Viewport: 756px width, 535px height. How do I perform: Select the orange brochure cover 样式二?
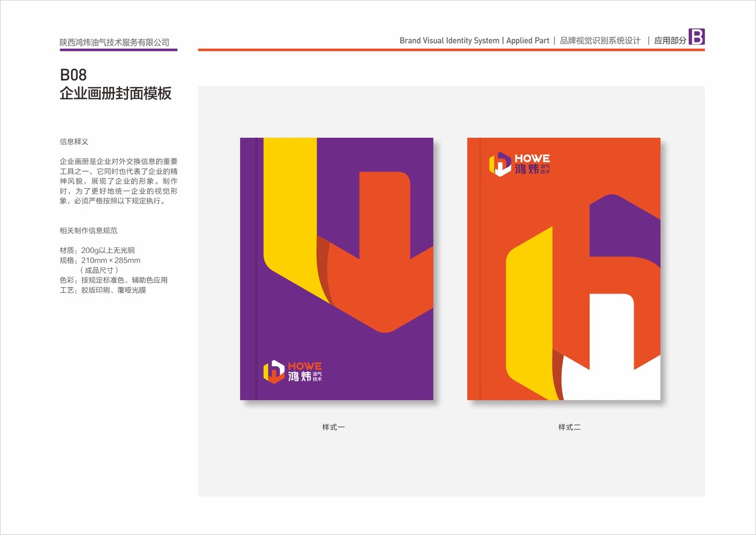click(564, 269)
